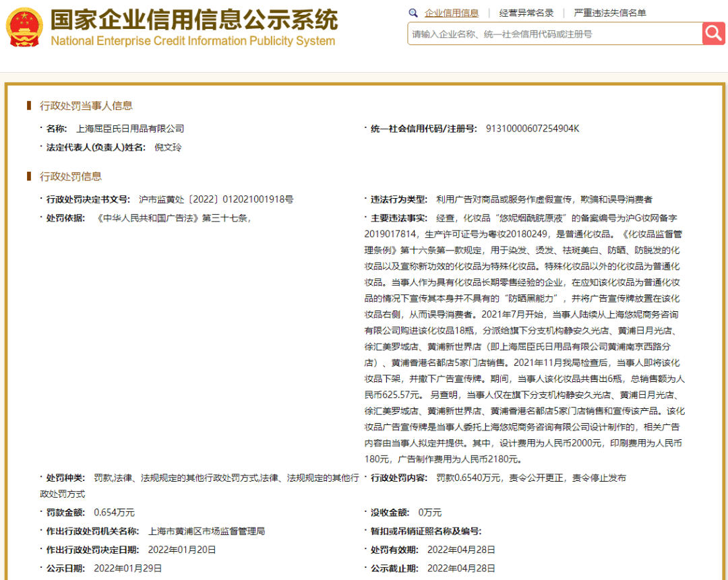Switch to the 经营异常名录 tab
This screenshot has height=580, width=728.
(526, 13)
